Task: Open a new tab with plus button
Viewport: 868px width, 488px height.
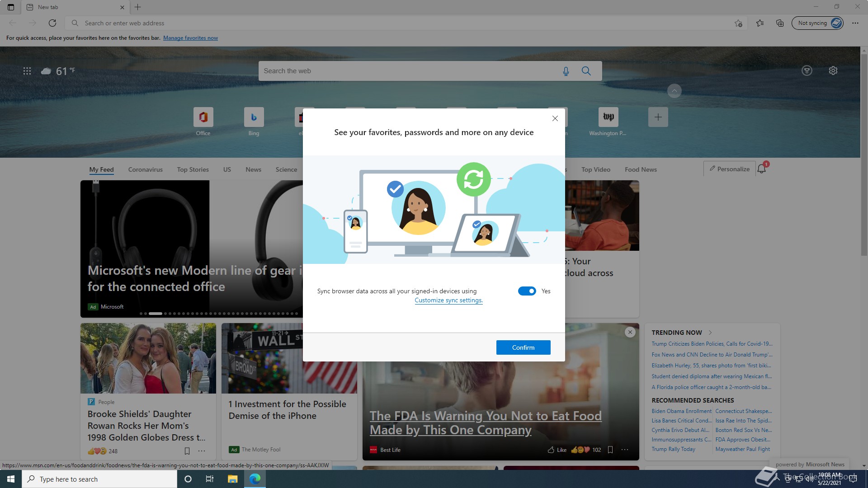Action: [x=138, y=7]
